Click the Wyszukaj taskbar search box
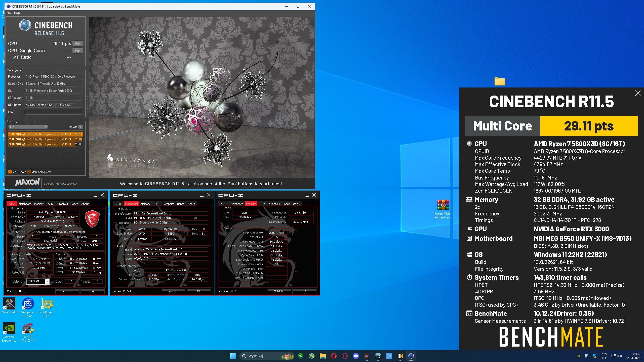The width and height of the screenshot is (644, 362). (267, 356)
